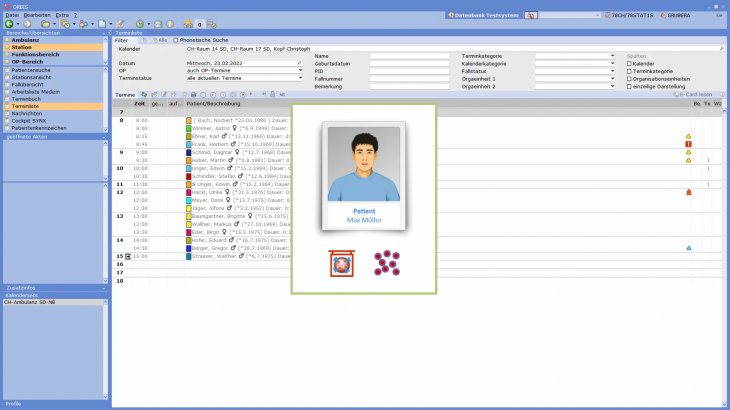Click the green back arrow toolbar icon
Viewport: 730px width, 410px height.
[9, 23]
